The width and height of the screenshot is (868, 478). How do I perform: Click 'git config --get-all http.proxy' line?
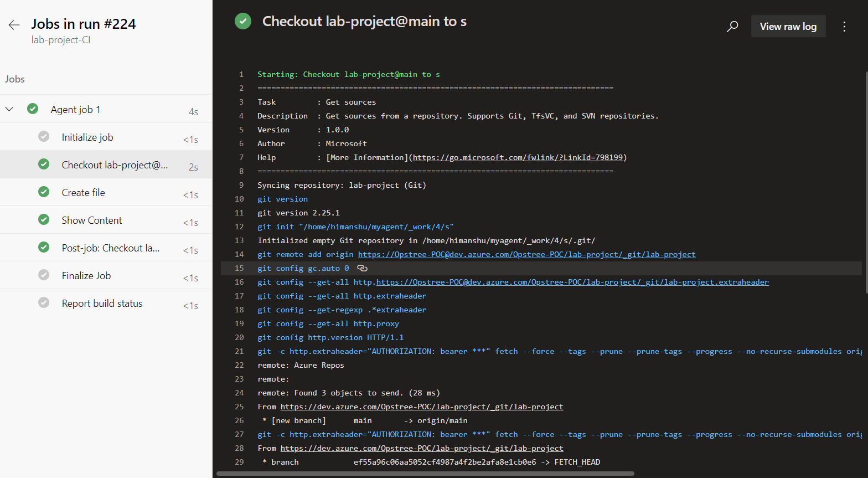tap(328, 323)
